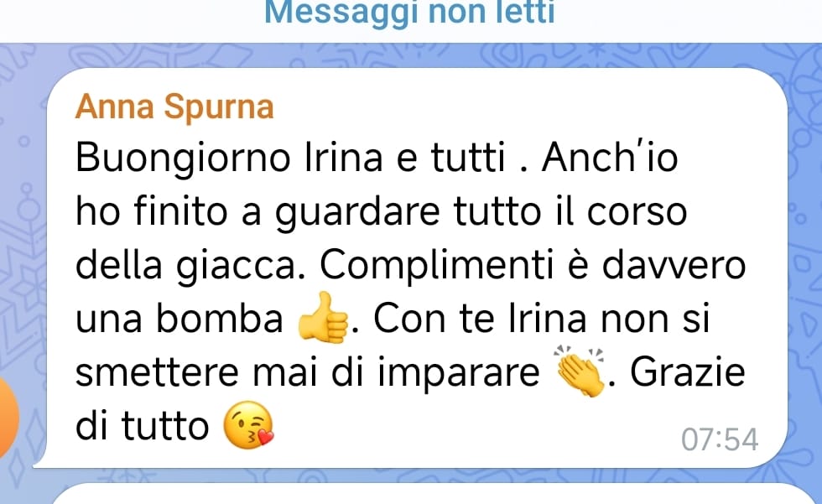Click 'Irina' in the first message line
This screenshot has width=822, height=504.
344,158
